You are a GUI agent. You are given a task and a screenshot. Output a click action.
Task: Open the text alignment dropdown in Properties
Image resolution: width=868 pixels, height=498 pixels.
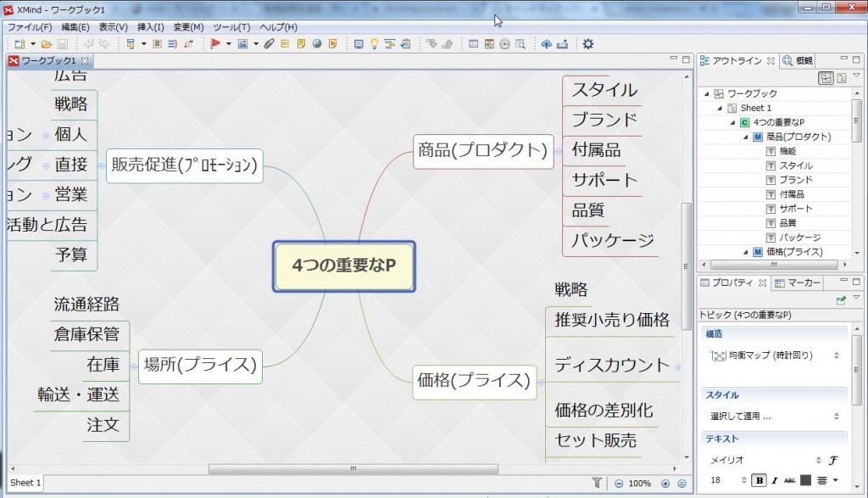tap(835, 480)
